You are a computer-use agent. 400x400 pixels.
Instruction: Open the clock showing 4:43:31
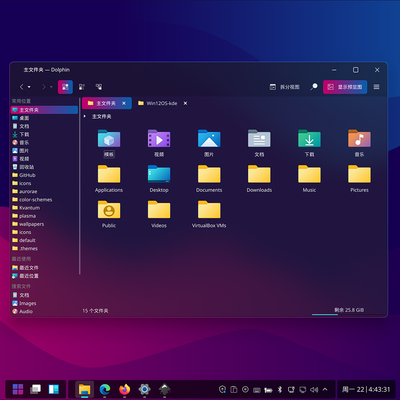pos(366,389)
